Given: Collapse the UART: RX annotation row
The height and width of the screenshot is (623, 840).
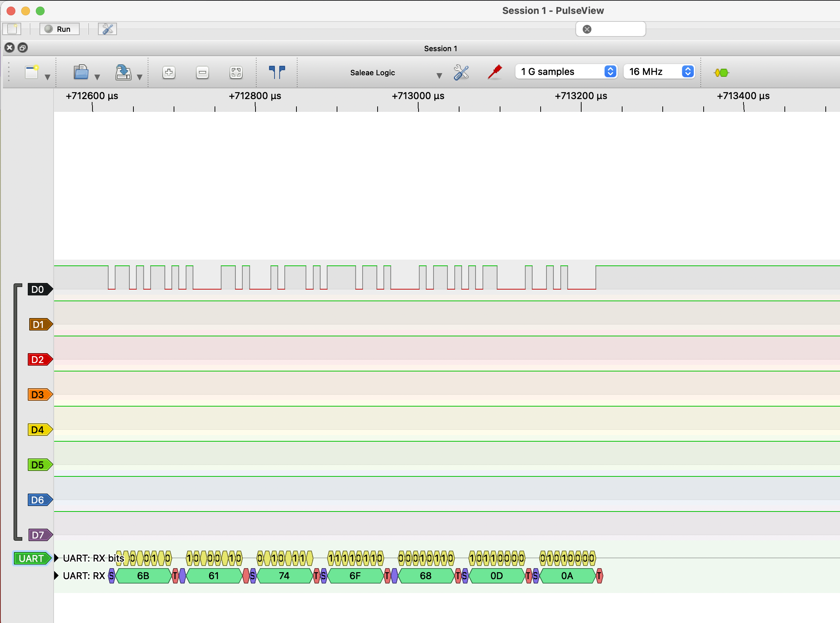Looking at the screenshot, I should (x=57, y=575).
